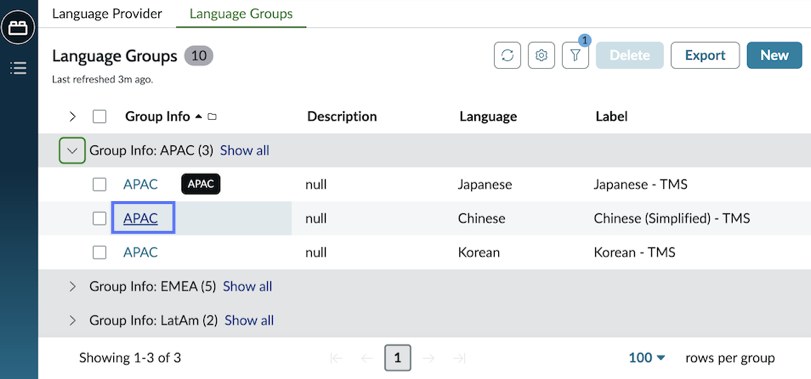Click null description in Japanese row
811x379 pixels.
[x=316, y=185]
